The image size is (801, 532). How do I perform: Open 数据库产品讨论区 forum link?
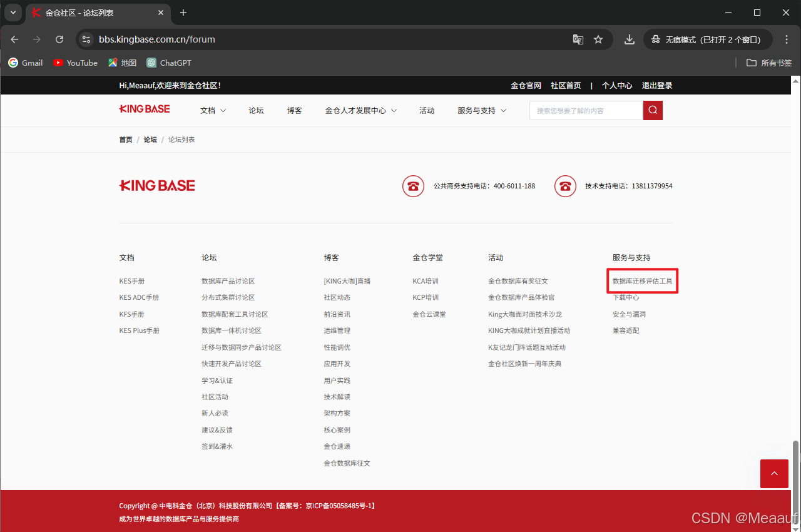pos(228,281)
